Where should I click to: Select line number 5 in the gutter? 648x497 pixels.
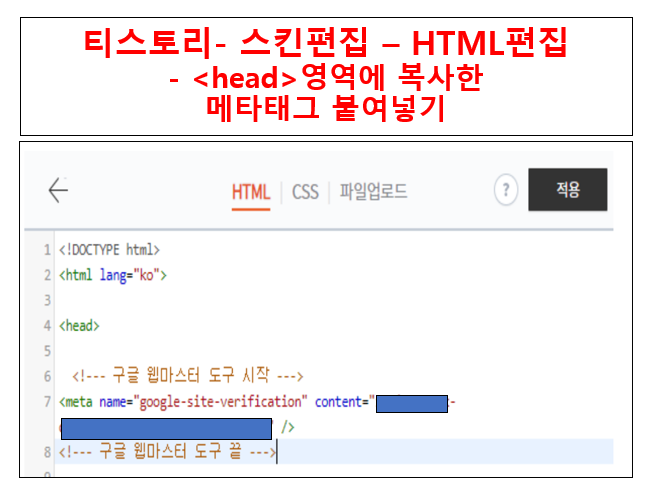pyautogui.click(x=48, y=351)
